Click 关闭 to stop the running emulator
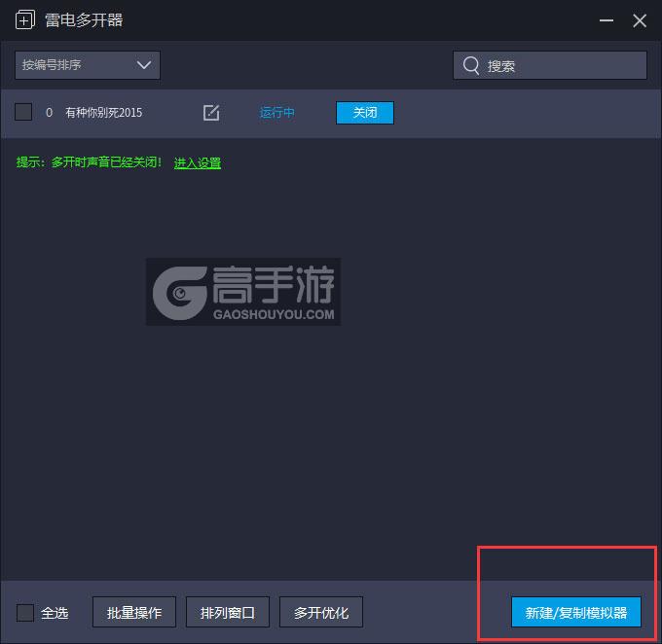 (365, 113)
